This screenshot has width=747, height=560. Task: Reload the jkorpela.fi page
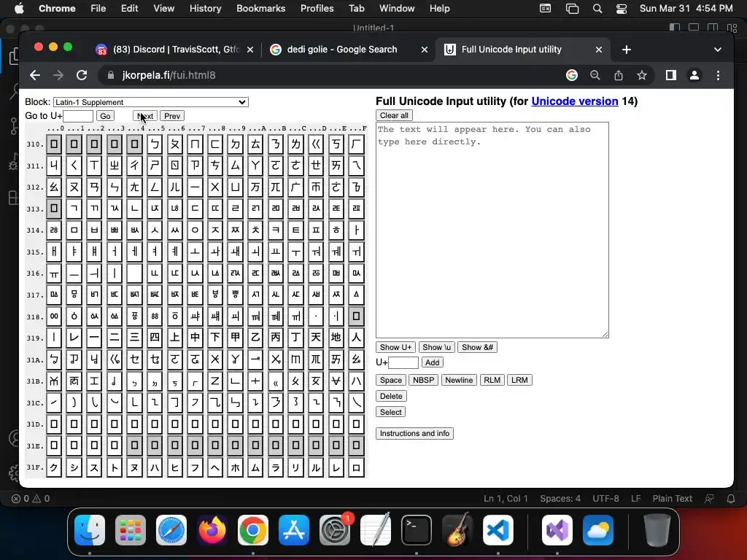[x=82, y=75]
